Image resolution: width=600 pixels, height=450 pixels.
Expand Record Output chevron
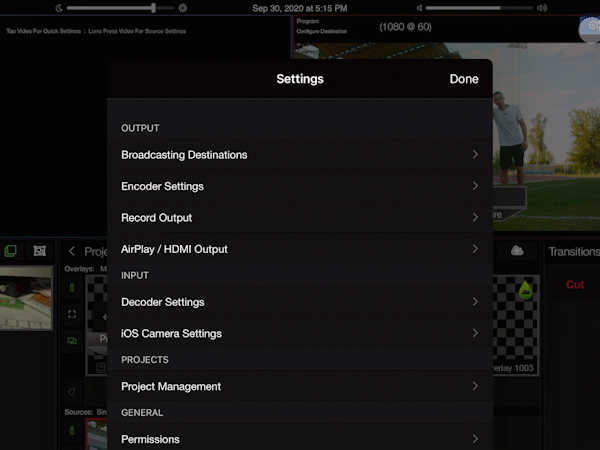(475, 217)
